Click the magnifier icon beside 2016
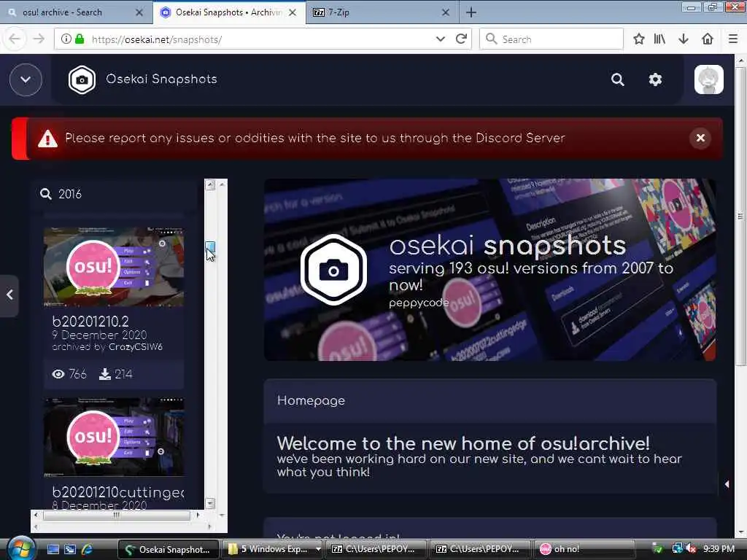 pos(46,194)
